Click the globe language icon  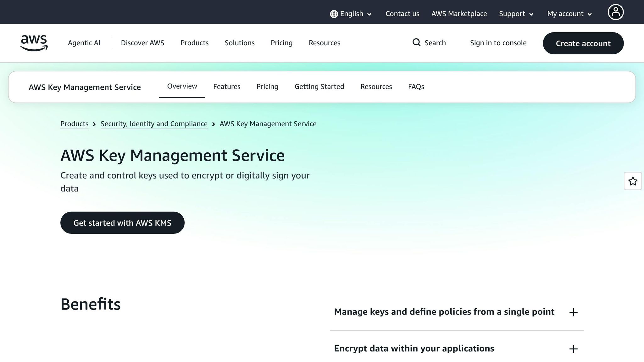click(334, 14)
